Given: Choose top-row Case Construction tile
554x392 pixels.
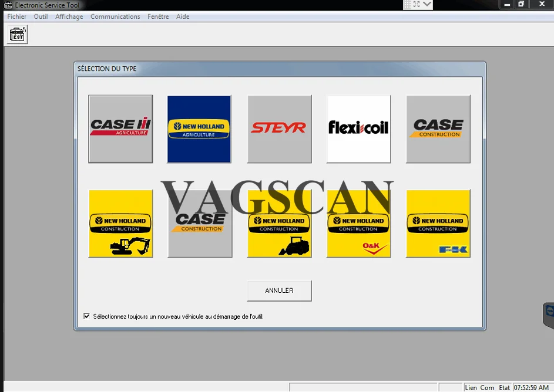Looking at the screenshot, I should 438,129.
